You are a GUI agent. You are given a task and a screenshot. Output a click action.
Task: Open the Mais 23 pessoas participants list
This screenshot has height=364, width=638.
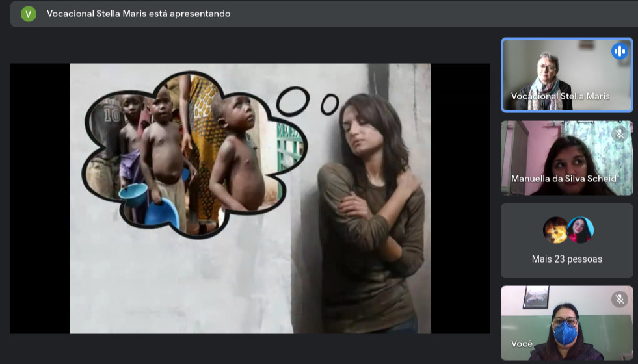click(566, 259)
